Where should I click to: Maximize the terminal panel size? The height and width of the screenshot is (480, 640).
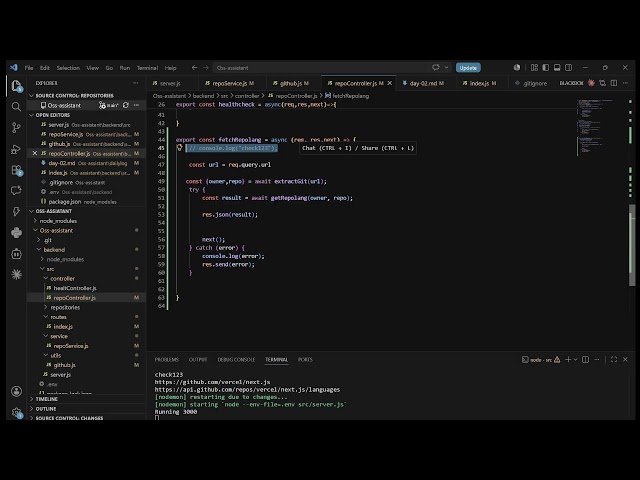point(614,360)
